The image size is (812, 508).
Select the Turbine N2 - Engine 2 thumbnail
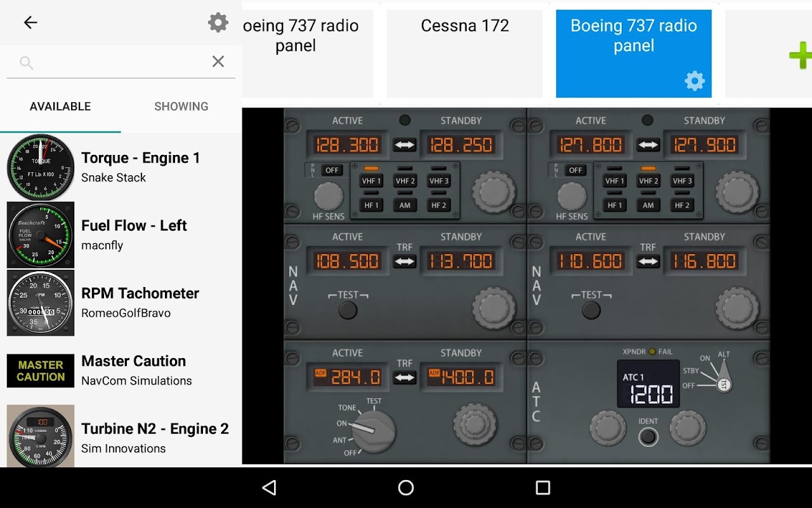click(x=41, y=436)
